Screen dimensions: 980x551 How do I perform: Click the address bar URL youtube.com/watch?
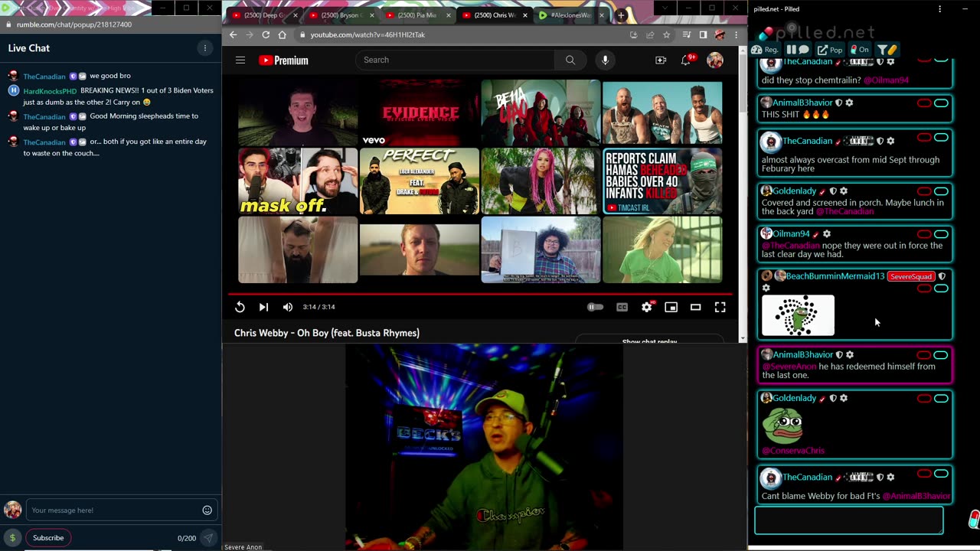point(367,34)
